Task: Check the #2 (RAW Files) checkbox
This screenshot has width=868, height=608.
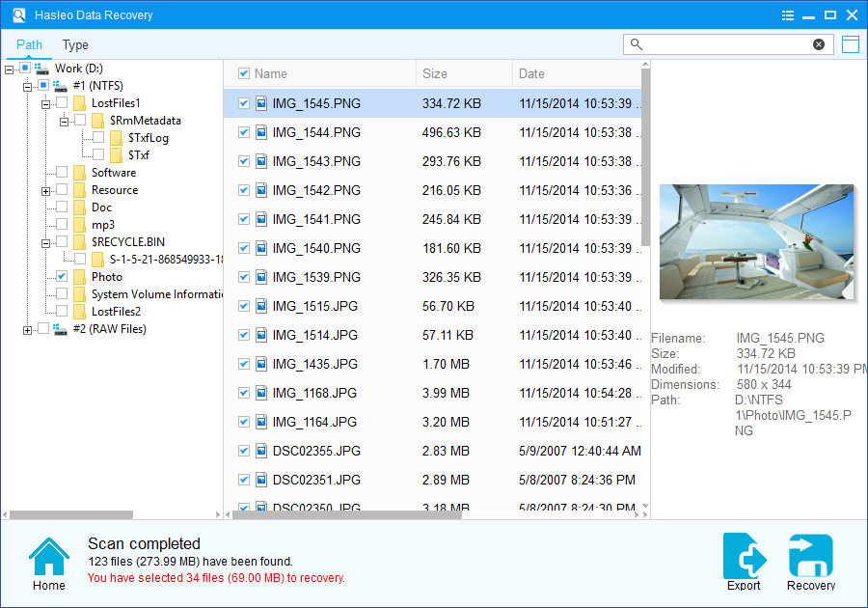Action: coord(43,328)
